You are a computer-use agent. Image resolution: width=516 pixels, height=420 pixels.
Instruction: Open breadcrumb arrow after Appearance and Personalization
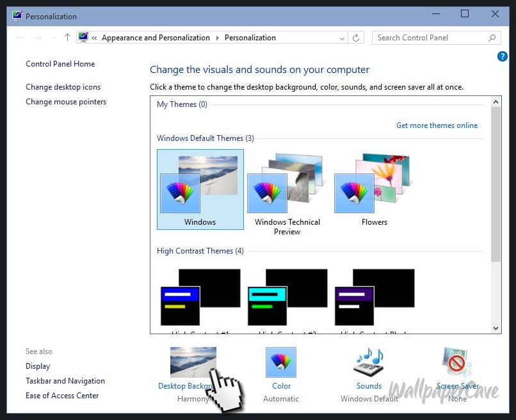coord(217,38)
